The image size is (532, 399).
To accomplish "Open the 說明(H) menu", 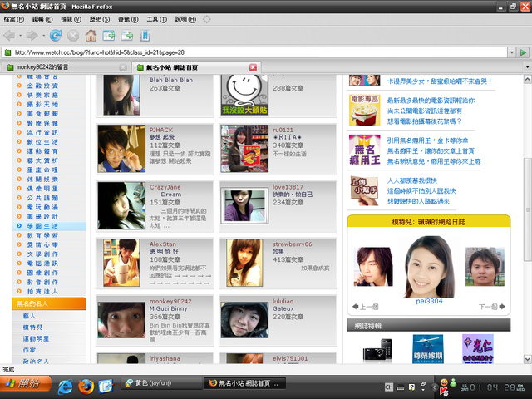I will point(185,19).
